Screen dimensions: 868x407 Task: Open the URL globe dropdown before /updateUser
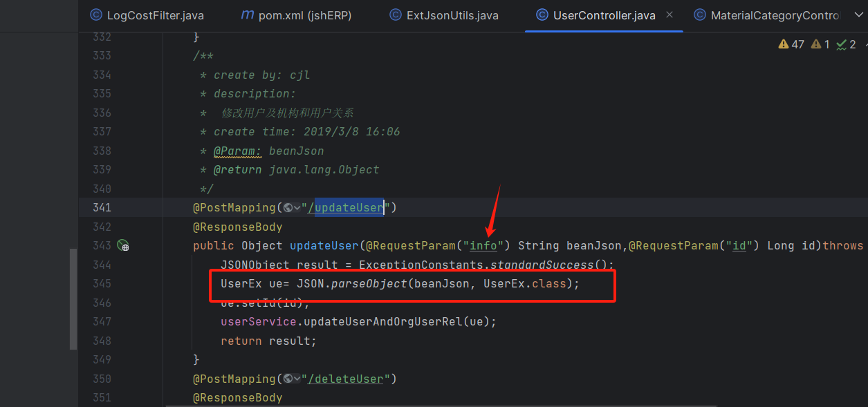[292, 207]
